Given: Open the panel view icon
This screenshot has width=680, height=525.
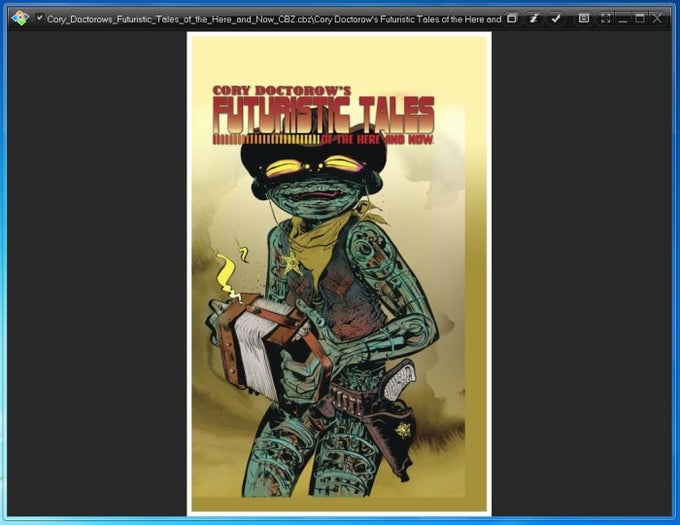Looking at the screenshot, I should 584,18.
